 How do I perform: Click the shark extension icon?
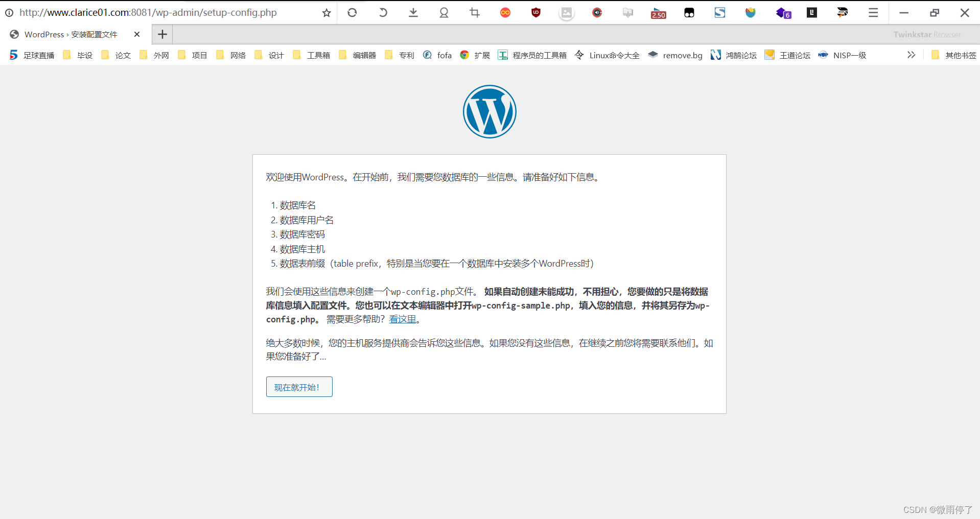coord(843,13)
